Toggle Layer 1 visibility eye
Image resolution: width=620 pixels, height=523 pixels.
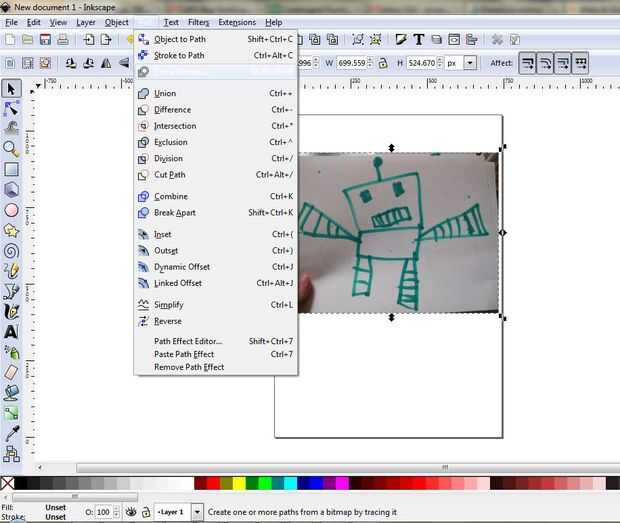click(x=131, y=512)
